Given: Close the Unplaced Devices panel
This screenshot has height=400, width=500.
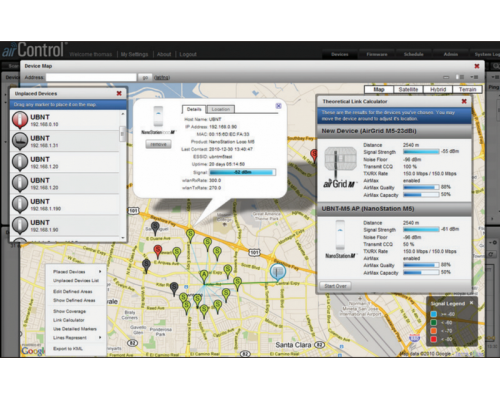Looking at the screenshot, I should click(x=119, y=93).
